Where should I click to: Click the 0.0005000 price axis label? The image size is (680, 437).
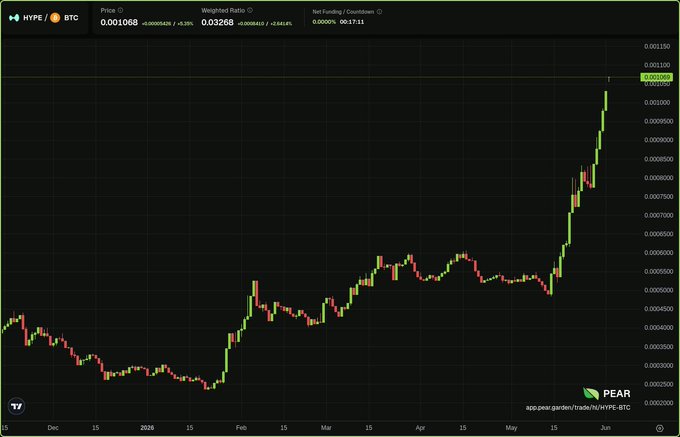pyautogui.click(x=657, y=290)
